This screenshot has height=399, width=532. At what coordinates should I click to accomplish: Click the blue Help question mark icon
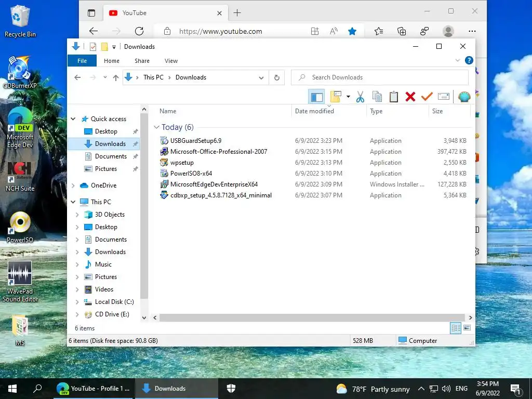tap(469, 60)
